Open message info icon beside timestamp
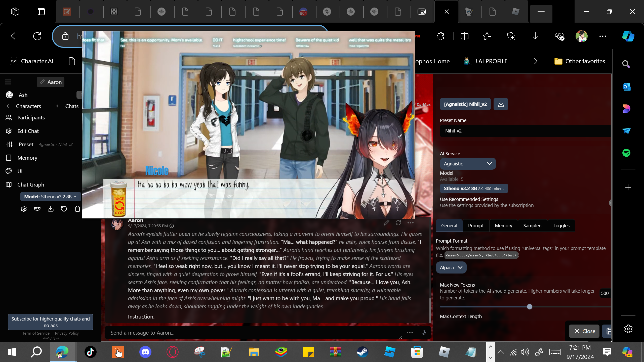Viewport: 644px width, 362px height. [172, 226]
